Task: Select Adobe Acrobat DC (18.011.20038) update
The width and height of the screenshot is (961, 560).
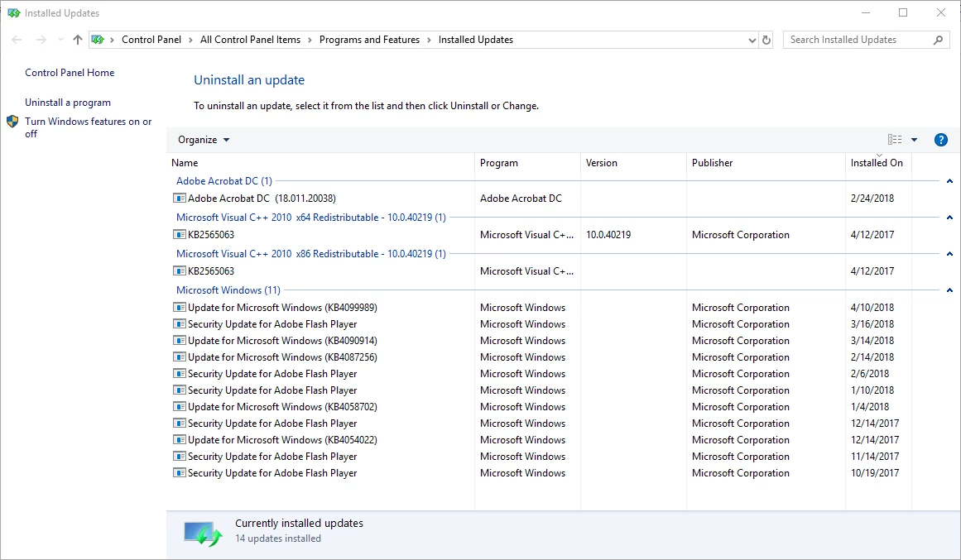Action: [x=262, y=199]
